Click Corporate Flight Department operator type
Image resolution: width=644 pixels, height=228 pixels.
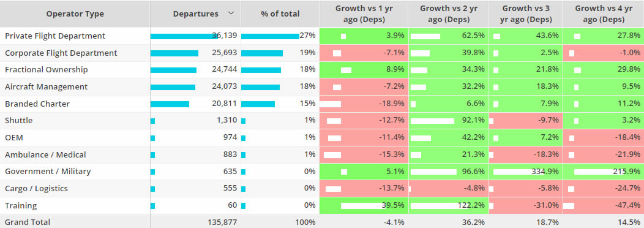[61, 53]
